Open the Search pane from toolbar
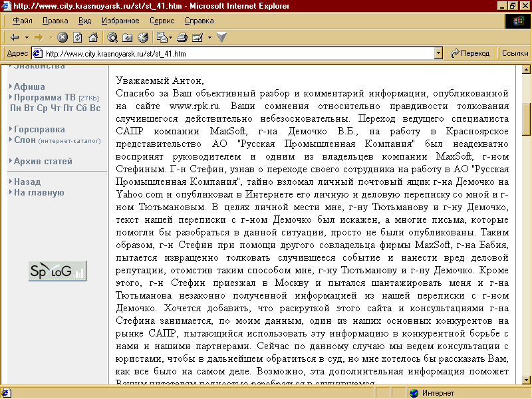This screenshot has height=399, width=532. click(112, 37)
